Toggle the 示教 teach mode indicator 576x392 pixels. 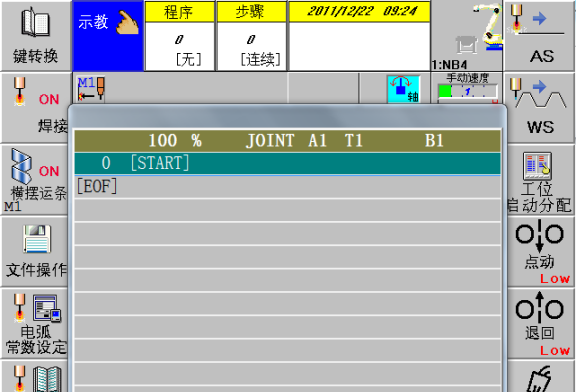(x=108, y=36)
